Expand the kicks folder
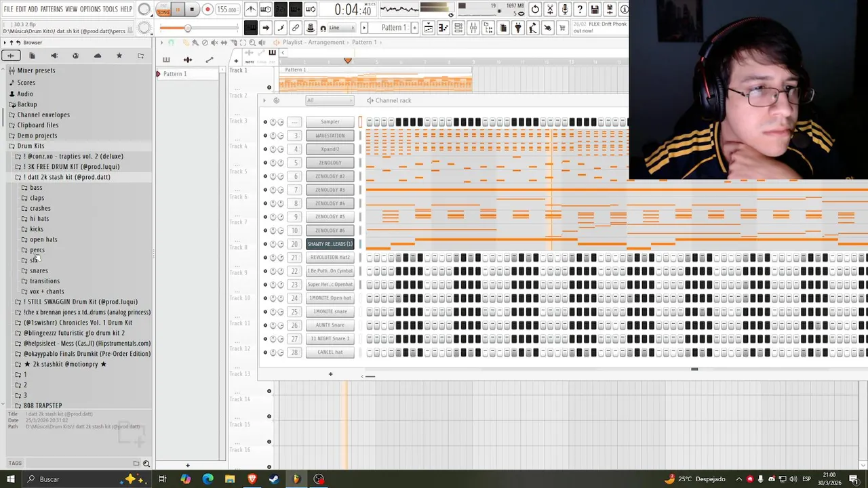The width and height of the screenshot is (868, 488). 36,229
